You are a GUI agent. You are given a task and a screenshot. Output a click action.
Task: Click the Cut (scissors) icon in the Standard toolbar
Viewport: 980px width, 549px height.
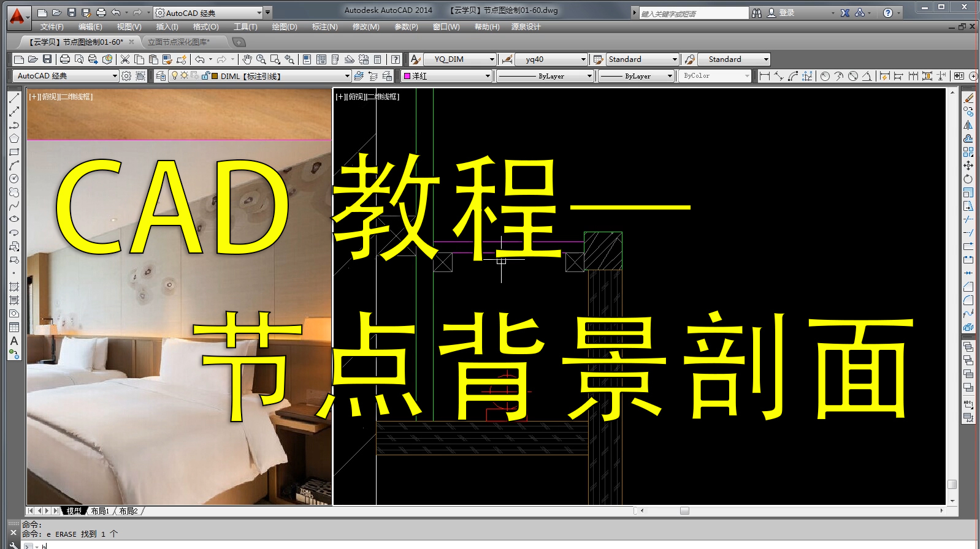(125, 59)
